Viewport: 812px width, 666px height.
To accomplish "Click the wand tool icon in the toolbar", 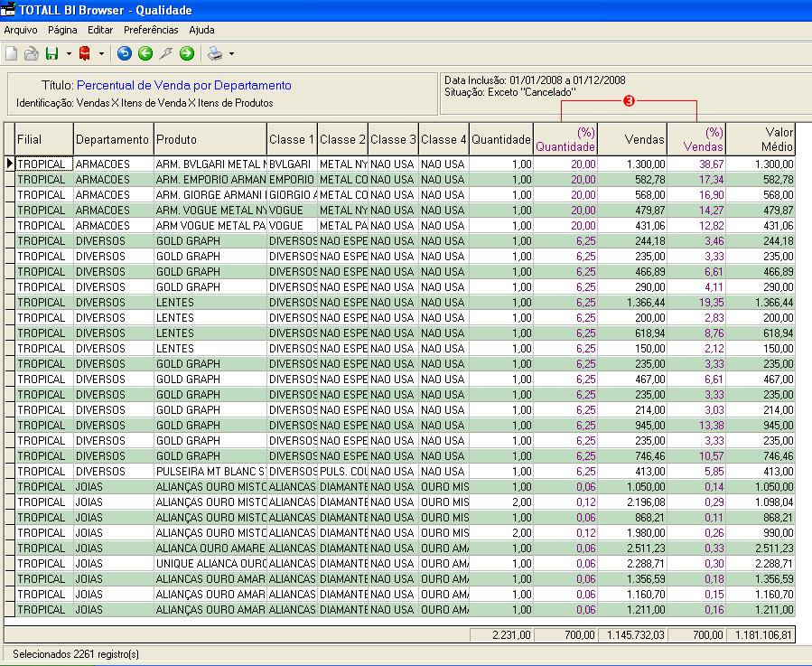I will tap(165, 53).
